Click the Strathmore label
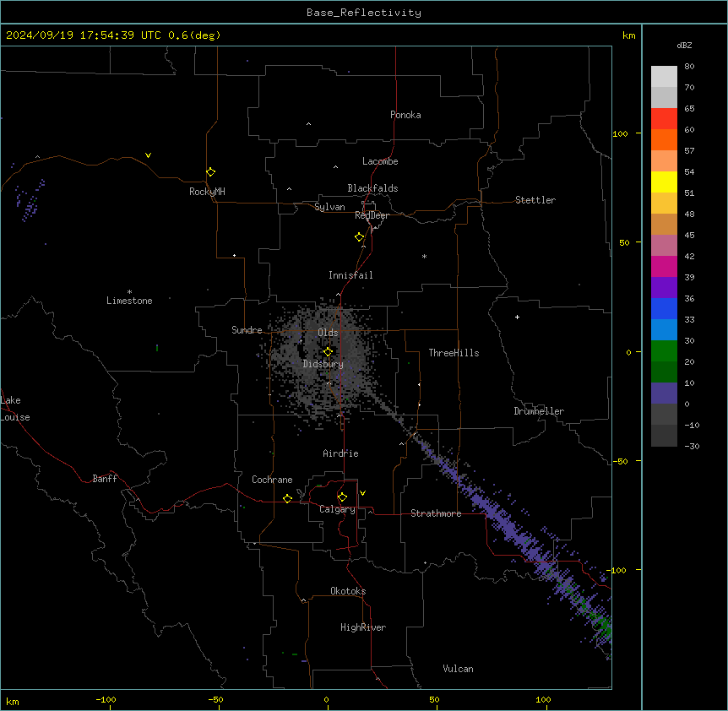The image size is (728, 711). 436,513
